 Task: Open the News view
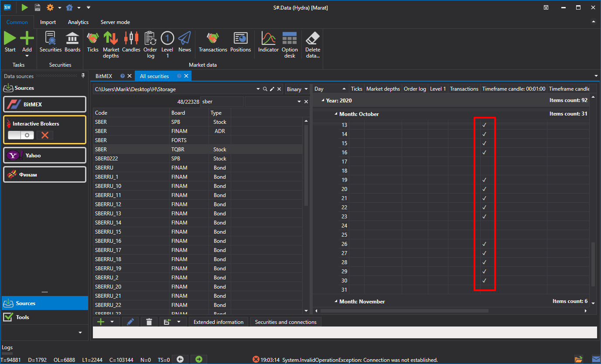(x=184, y=42)
